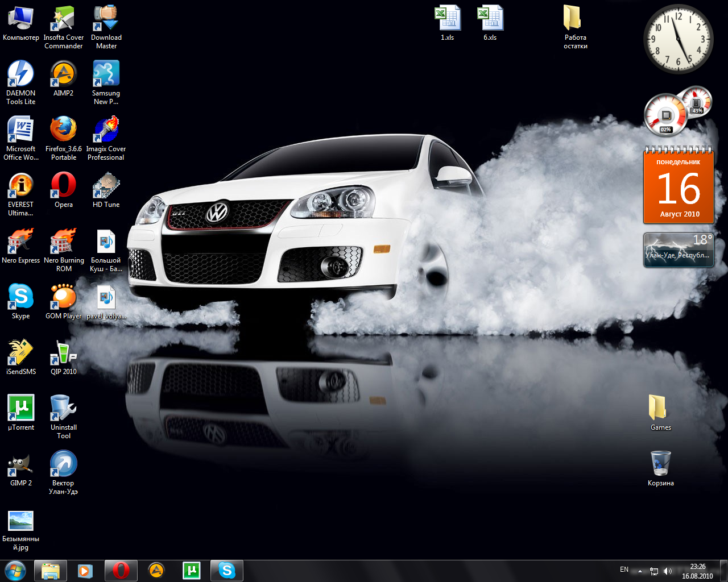Select the Безымянный.jpg image thumbnail
The width and height of the screenshot is (728, 582).
coord(21,521)
